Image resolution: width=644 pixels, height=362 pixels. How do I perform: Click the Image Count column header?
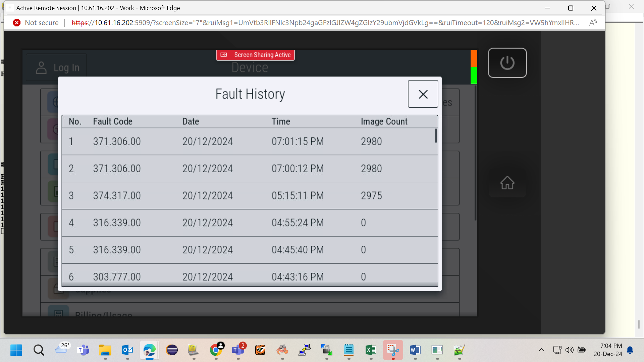pyautogui.click(x=384, y=122)
